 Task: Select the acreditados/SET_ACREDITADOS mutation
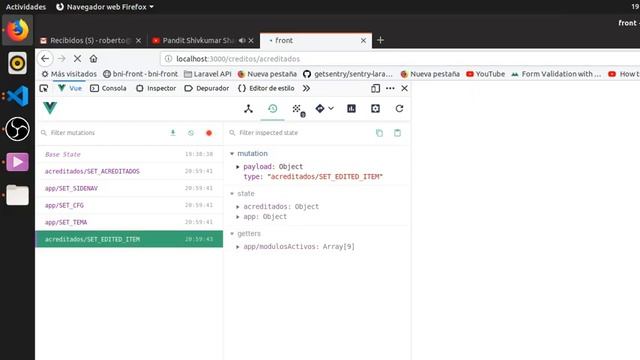click(129, 171)
